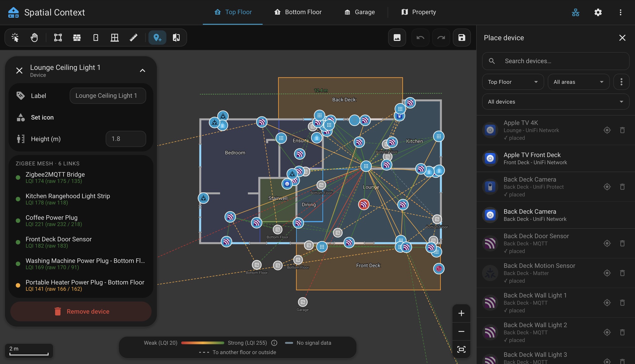This screenshot has height=364, width=635.
Task: Click Set icon option
Action: tap(42, 117)
